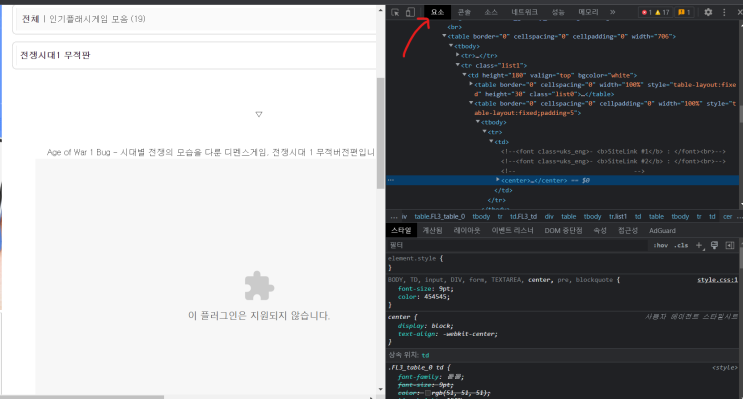The width and height of the screenshot is (743, 399).
Task: Switch to the 소스 tab
Action: (x=490, y=12)
